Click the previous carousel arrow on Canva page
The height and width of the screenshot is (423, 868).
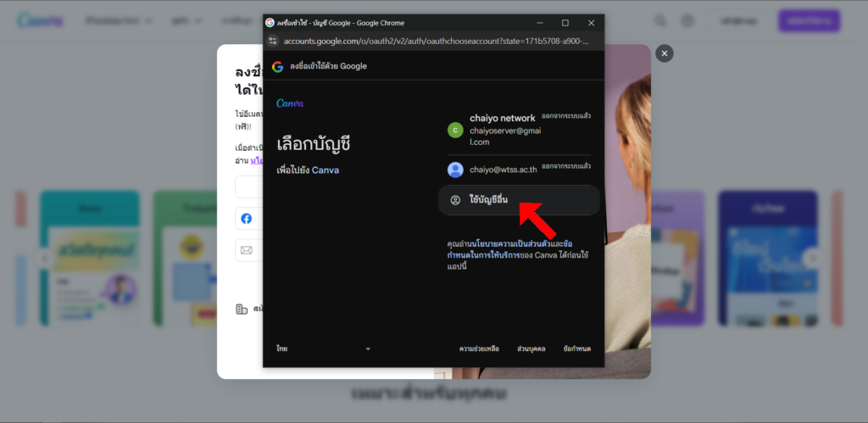point(44,258)
